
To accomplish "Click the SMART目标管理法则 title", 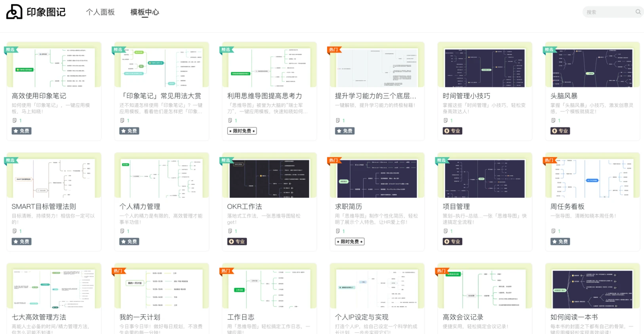I will (x=44, y=206).
